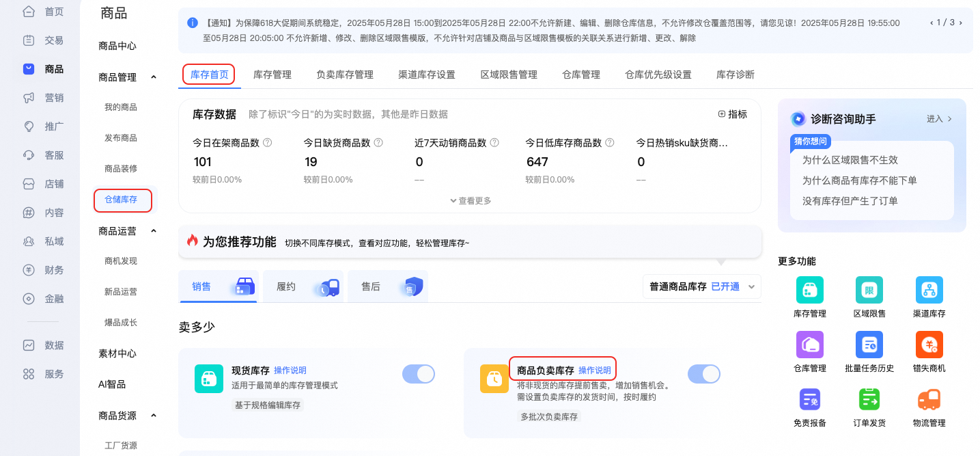Switch to the 仓库管理 tab

[581, 75]
